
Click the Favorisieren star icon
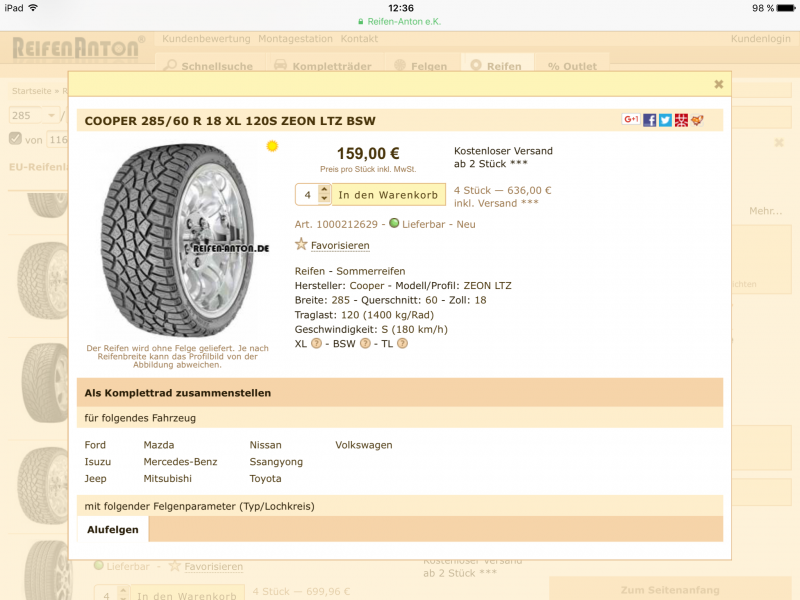coord(301,244)
